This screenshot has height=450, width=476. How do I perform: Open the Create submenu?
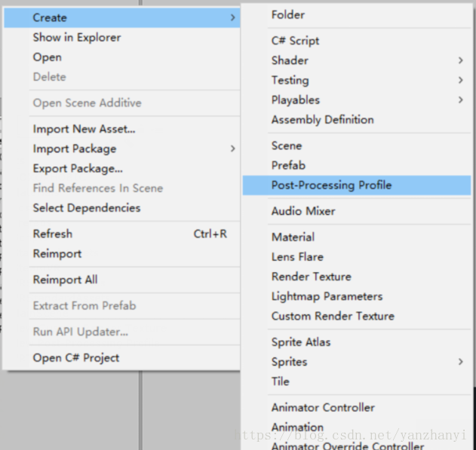[121, 17]
